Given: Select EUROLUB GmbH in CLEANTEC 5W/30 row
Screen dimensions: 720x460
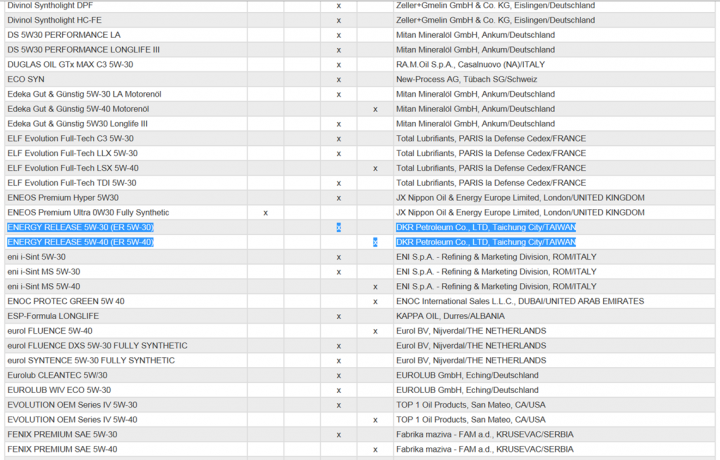Looking at the screenshot, I should [467, 375].
